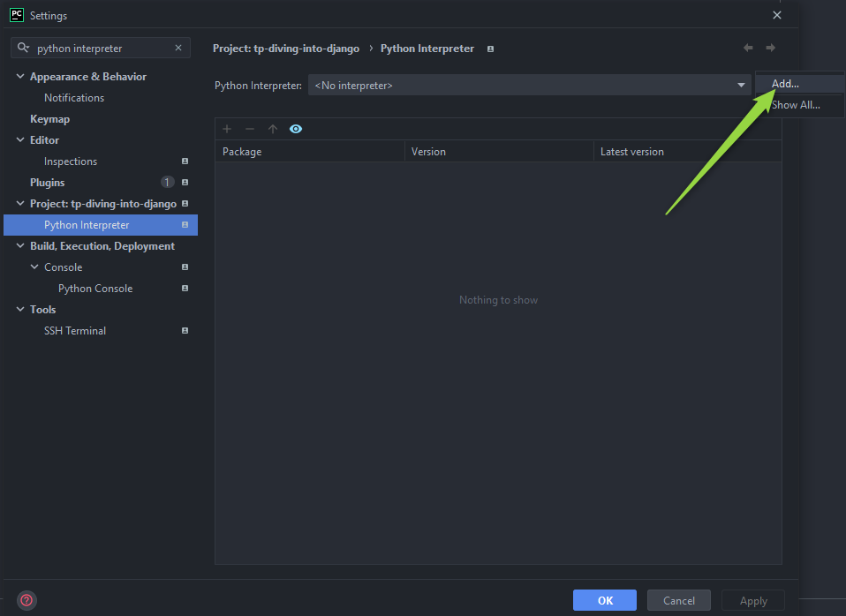Collapse the Appearance & Behavior section

20,77
